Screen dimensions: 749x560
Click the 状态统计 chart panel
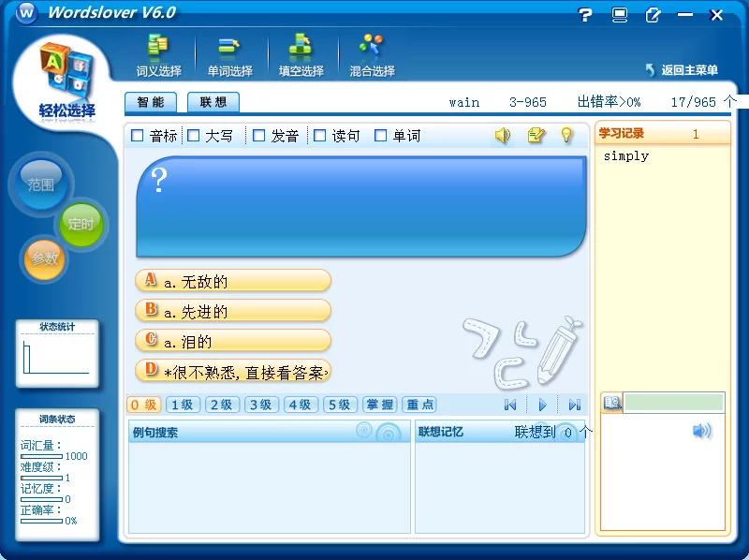57,353
